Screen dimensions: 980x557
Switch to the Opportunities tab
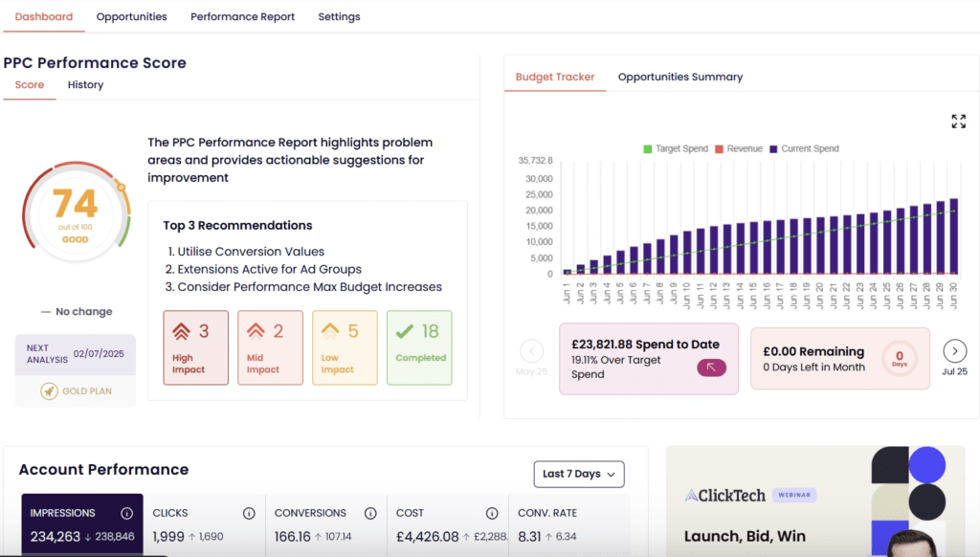tap(132, 17)
